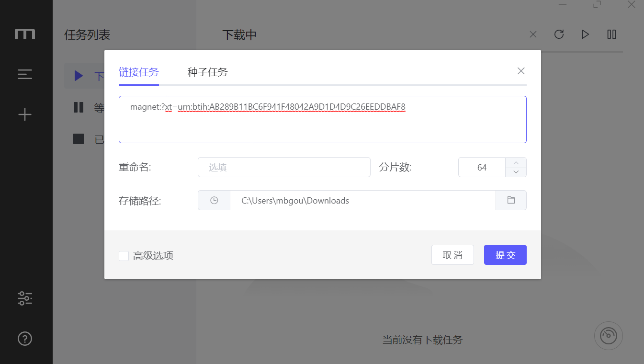
Task: Click the Motrix logo icon in sidebar
Action: [25, 34]
